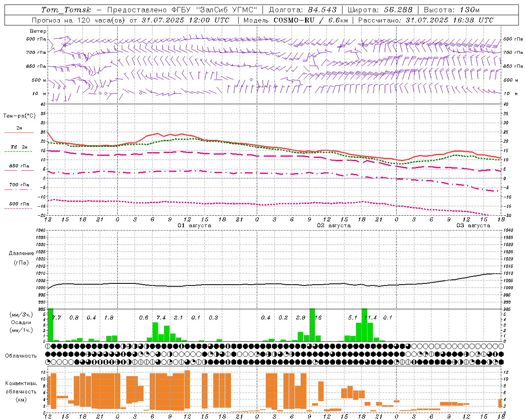525x420 pixels.
Task: Click the Долгота: 84.543 value
Action: [303, 10]
